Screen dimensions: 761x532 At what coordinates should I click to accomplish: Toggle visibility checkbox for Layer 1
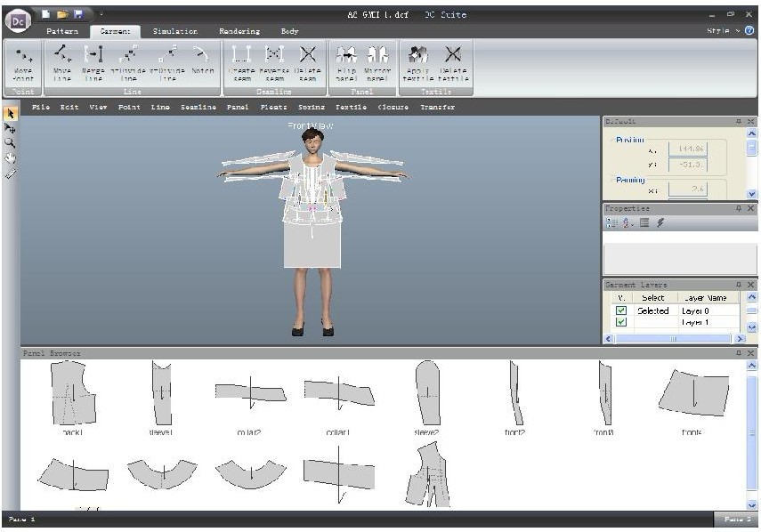click(x=620, y=323)
